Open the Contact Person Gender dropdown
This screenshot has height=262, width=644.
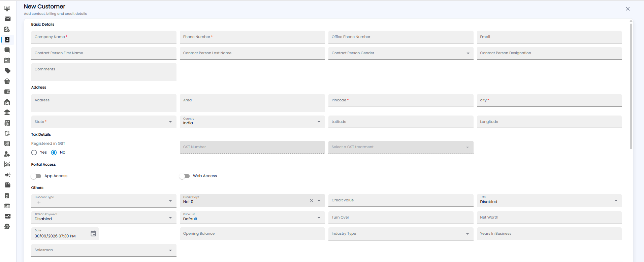click(401, 53)
